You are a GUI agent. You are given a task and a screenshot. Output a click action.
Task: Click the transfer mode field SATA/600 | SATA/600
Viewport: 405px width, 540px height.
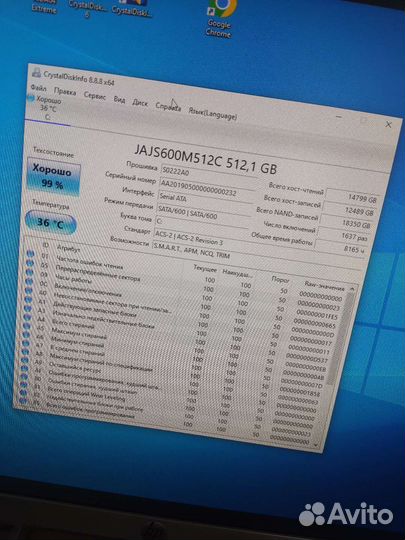[203, 215]
